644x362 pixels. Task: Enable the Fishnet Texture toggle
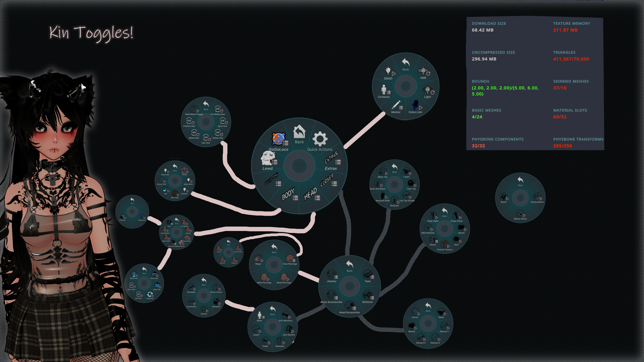(444, 244)
